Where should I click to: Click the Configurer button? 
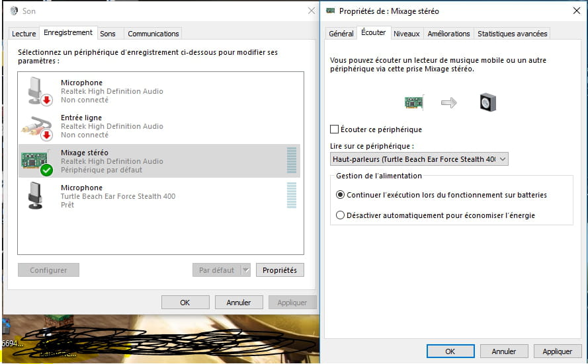[x=48, y=270]
